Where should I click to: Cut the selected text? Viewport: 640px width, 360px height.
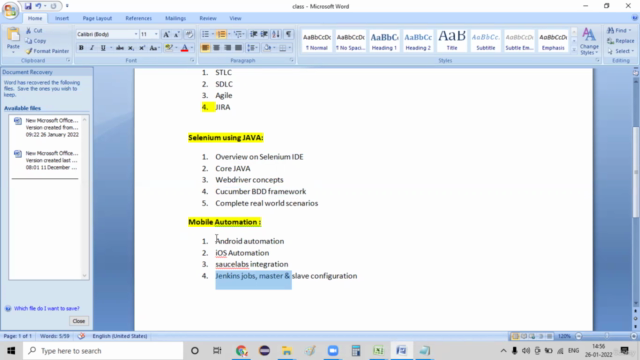[x=34, y=31]
